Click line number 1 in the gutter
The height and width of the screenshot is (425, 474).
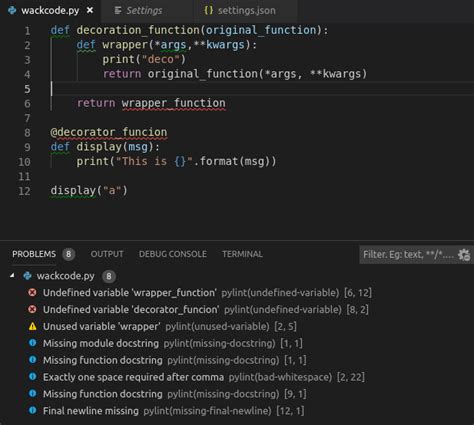[x=27, y=31]
